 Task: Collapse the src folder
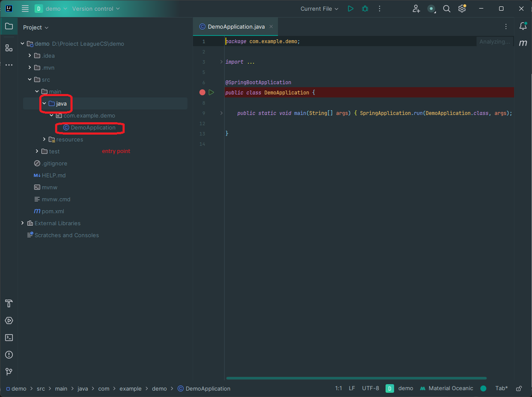[x=30, y=79]
